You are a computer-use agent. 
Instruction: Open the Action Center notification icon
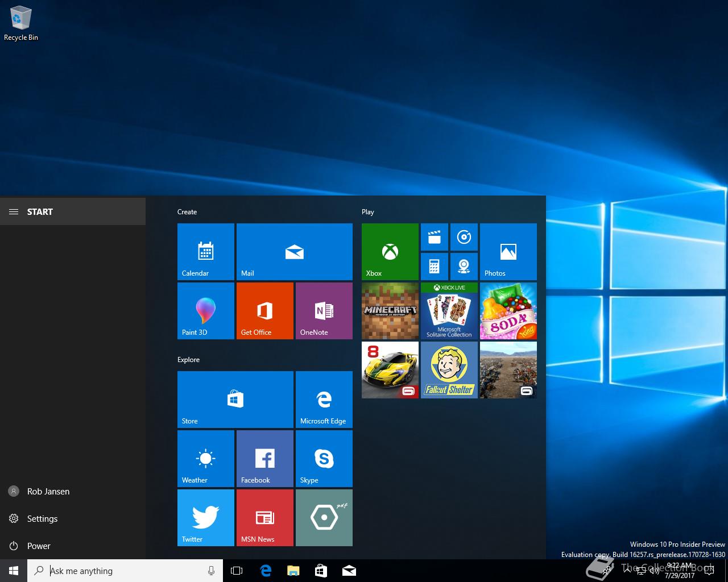point(709,571)
